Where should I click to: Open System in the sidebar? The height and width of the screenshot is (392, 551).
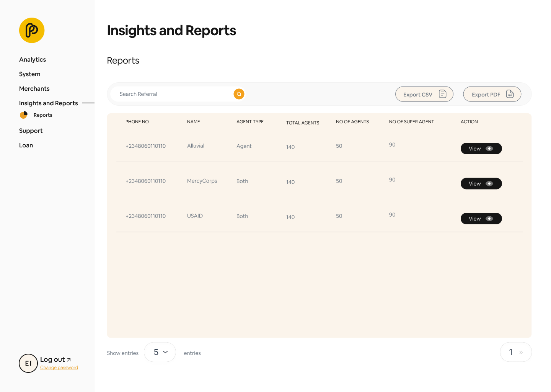(30, 74)
